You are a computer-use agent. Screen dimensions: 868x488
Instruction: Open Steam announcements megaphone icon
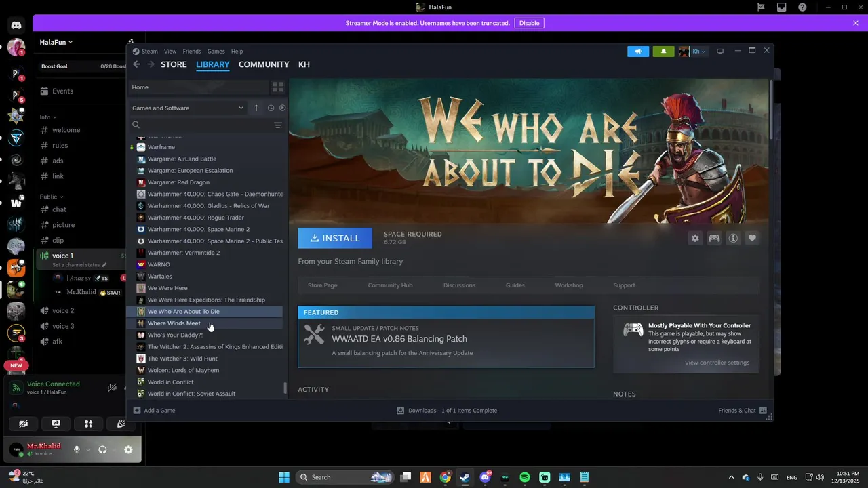pyautogui.click(x=638, y=51)
